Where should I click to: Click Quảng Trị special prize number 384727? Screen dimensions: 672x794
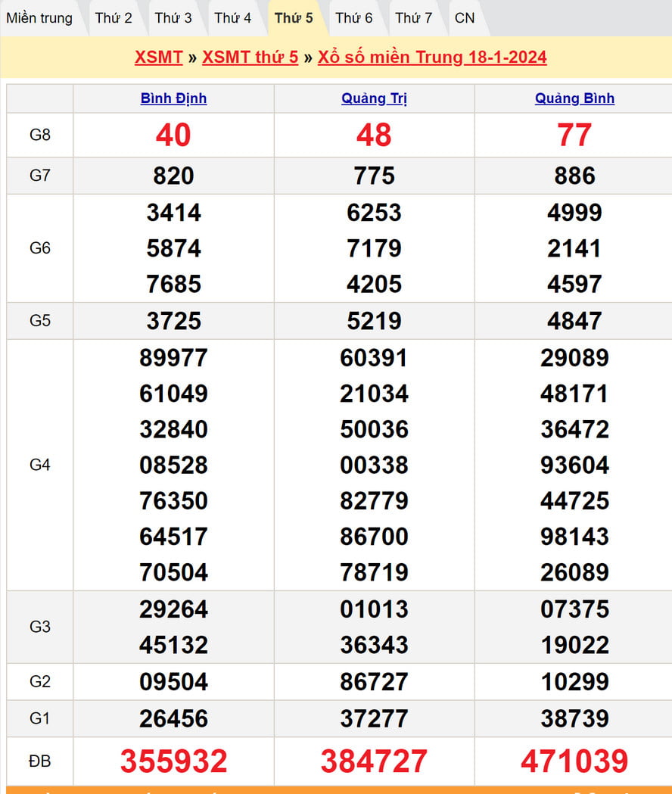(374, 761)
